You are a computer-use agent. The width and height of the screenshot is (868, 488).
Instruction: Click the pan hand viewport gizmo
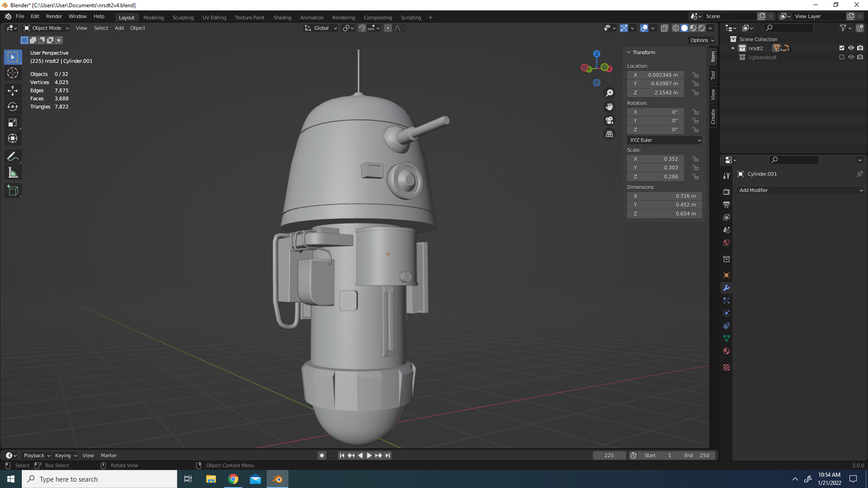pos(609,107)
